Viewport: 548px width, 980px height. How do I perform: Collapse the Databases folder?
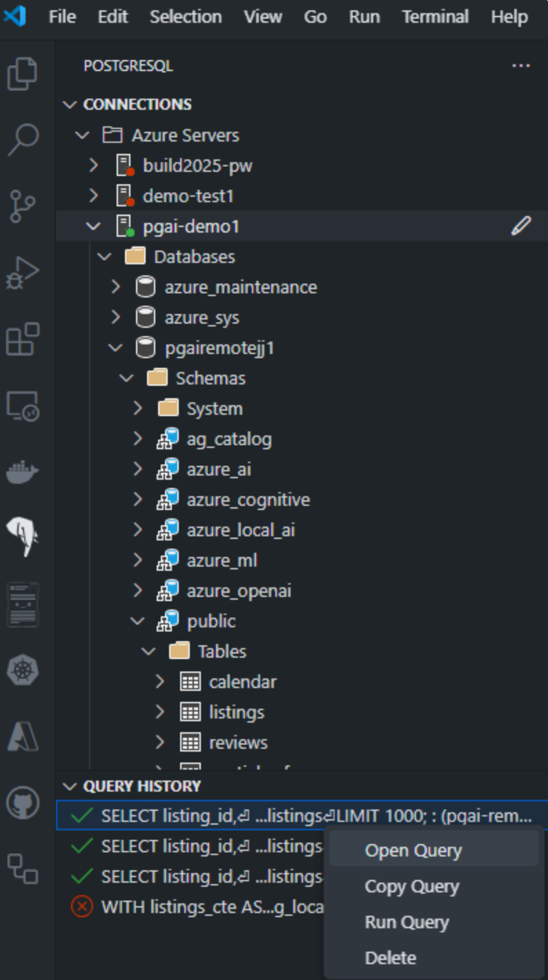(105, 257)
